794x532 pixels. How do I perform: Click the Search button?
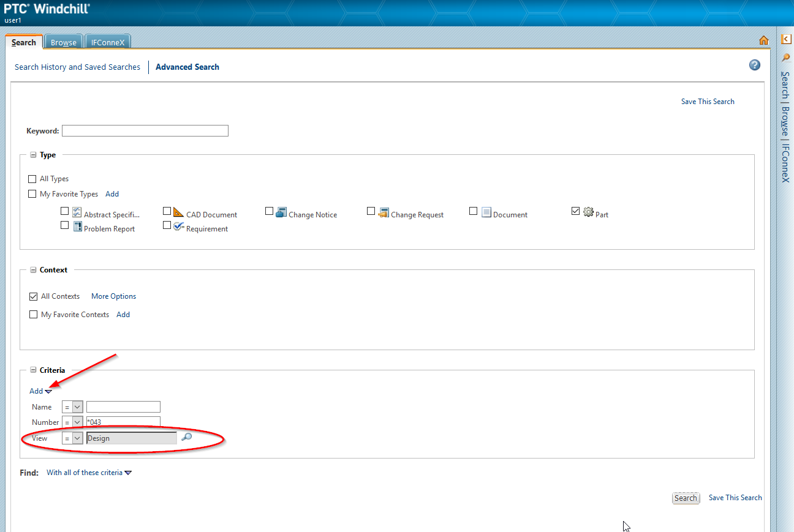[x=686, y=498]
